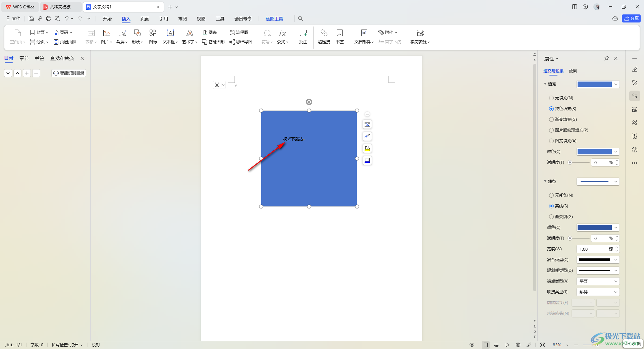Image resolution: width=644 pixels, height=349 pixels.
Task: Click the Header and Footer button
Action: click(x=65, y=42)
